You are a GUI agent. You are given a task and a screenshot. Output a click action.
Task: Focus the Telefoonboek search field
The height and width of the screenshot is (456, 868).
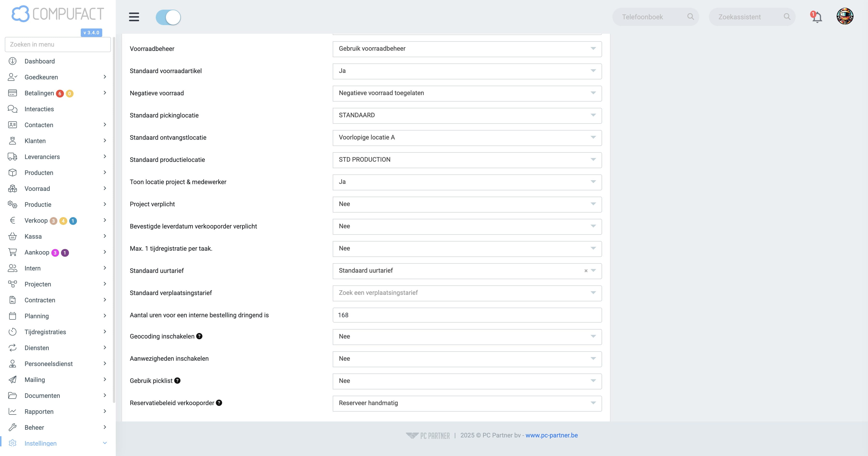coord(655,17)
